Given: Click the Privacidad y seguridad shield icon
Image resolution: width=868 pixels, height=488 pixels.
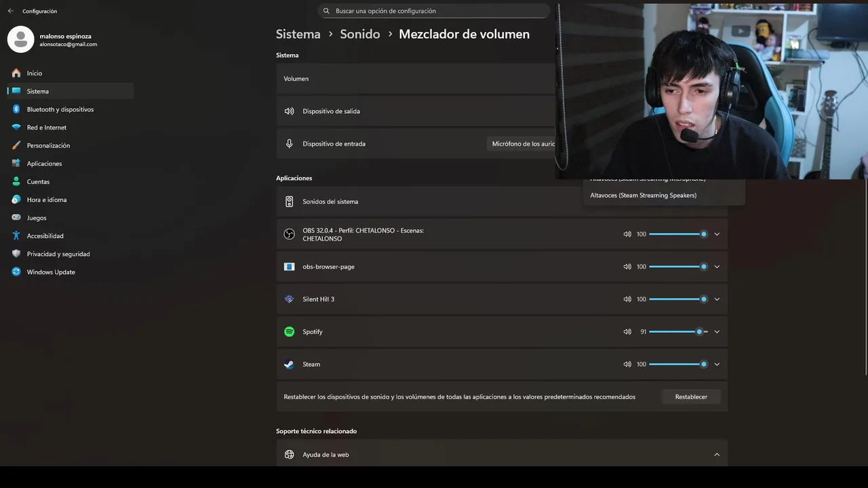Looking at the screenshot, I should (x=16, y=254).
